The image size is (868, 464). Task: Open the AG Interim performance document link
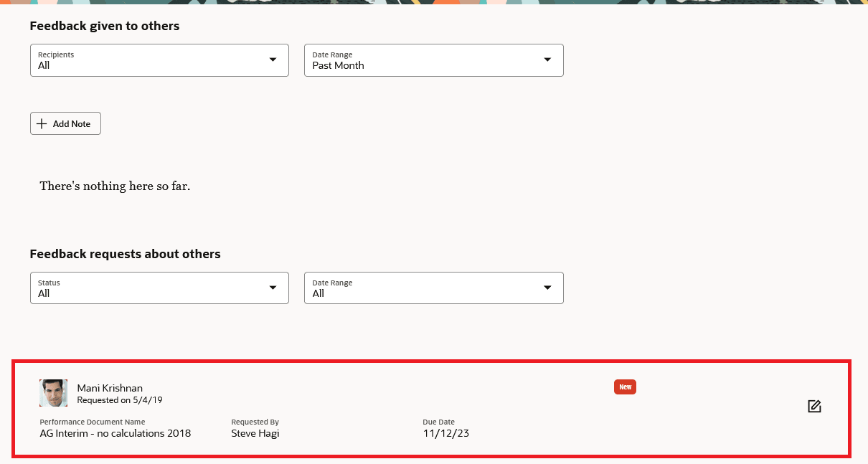pos(115,433)
